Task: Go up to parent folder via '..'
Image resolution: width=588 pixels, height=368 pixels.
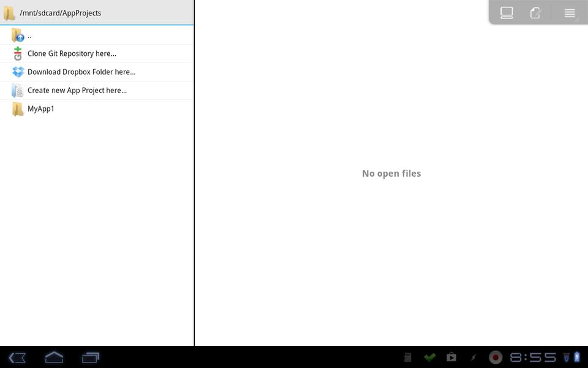Action: pos(29,36)
